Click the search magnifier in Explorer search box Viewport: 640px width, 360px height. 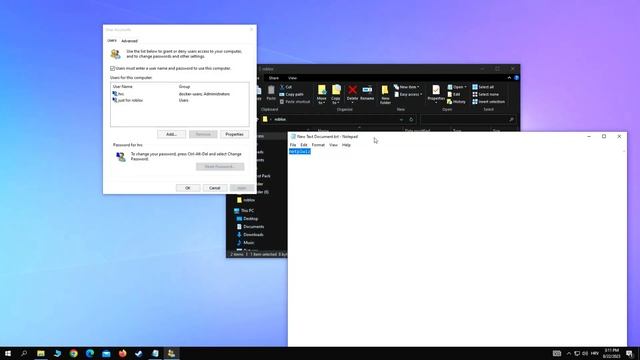pyautogui.click(x=511, y=120)
